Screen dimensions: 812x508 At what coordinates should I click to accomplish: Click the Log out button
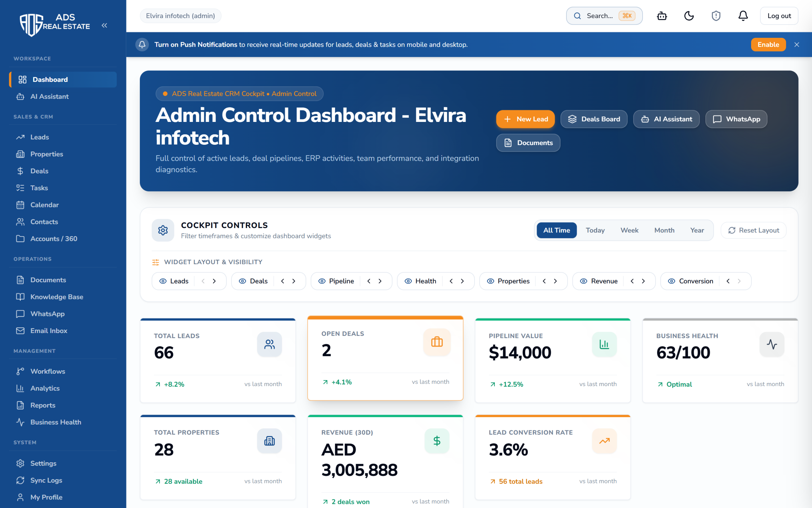[779, 16]
